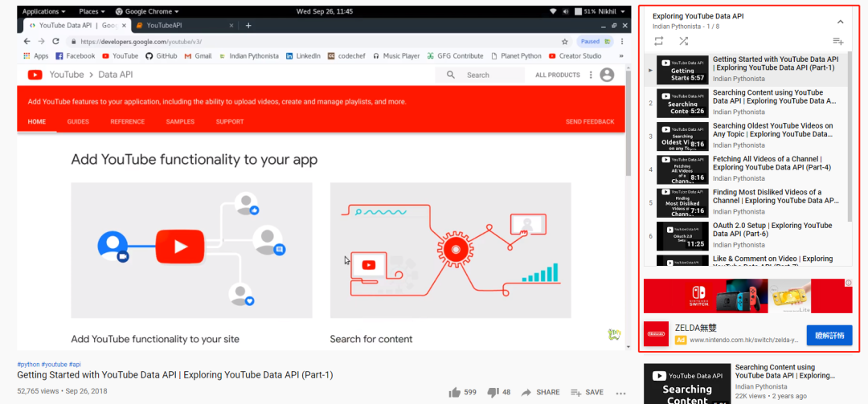Collapse the Exploring YouTube Data API playlist
Viewport: 868px width, 404px height.
840,22
